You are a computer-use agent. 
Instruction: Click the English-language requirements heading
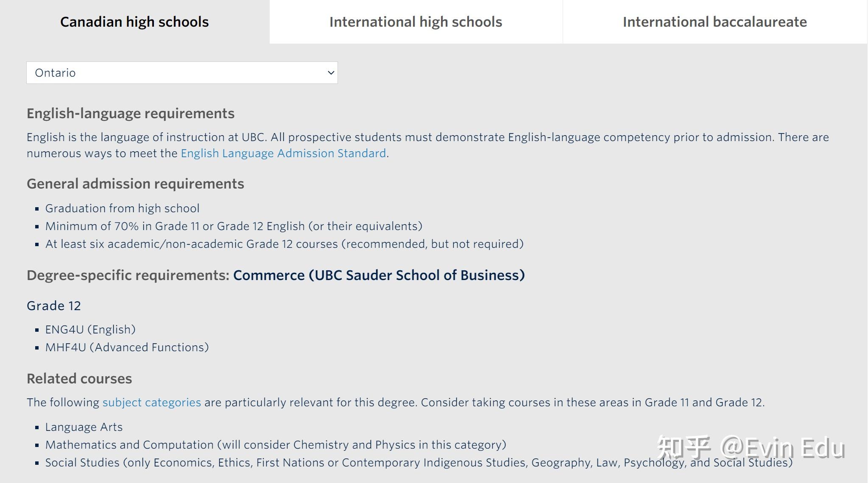coord(131,114)
